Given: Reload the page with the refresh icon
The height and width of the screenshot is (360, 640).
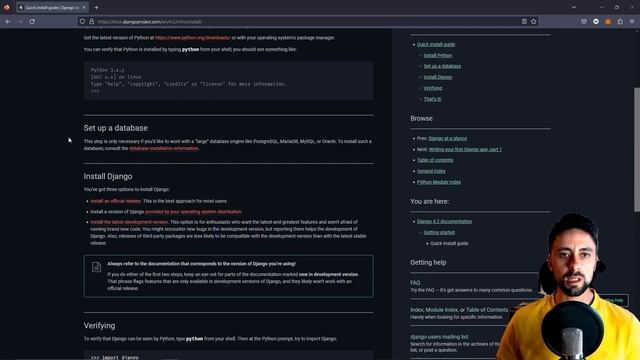Looking at the screenshot, I should 32,21.
